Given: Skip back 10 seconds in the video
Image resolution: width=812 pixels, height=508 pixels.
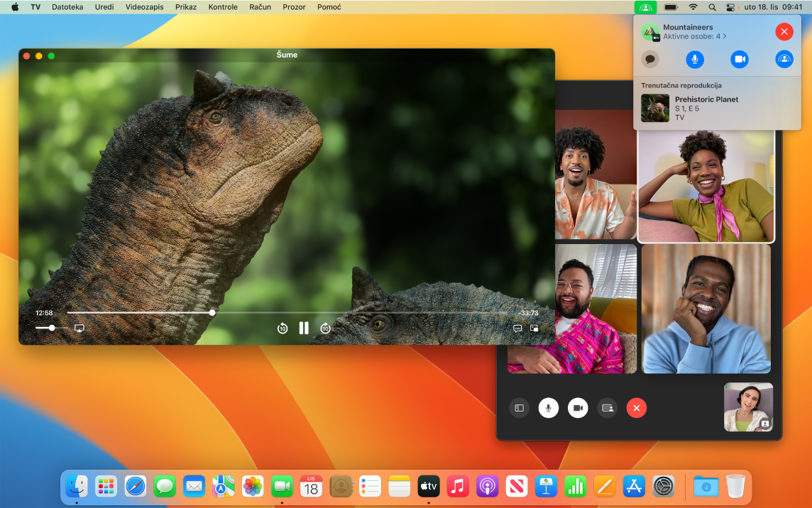Looking at the screenshot, I should tap(282, 327).
